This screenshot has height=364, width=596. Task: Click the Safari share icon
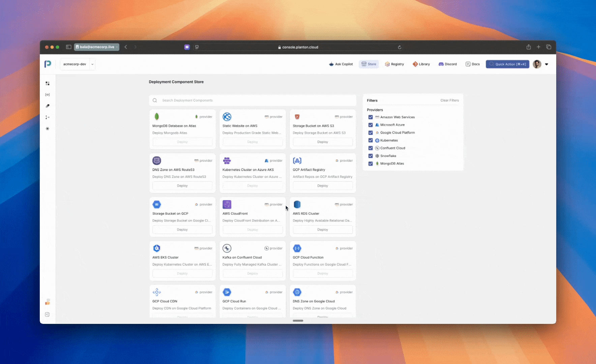point(529,47)
